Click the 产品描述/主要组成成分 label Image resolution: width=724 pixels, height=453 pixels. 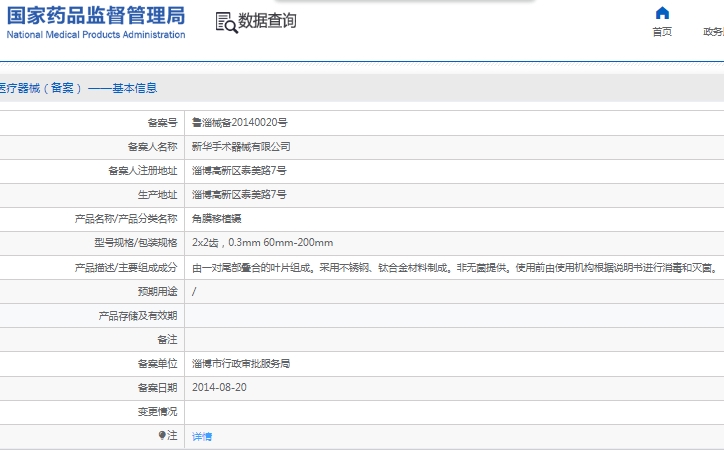tap(126, 267)
